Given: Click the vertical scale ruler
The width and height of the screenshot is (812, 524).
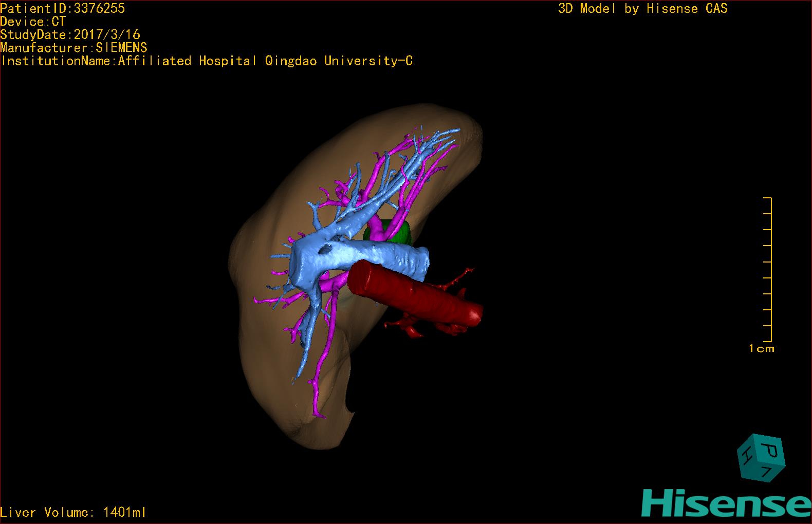Looking at the screenshot, I should (x=767, y=270).
